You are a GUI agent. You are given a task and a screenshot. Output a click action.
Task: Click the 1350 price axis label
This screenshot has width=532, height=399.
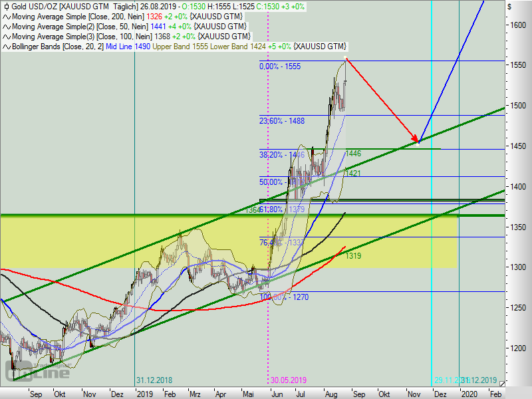517,227
